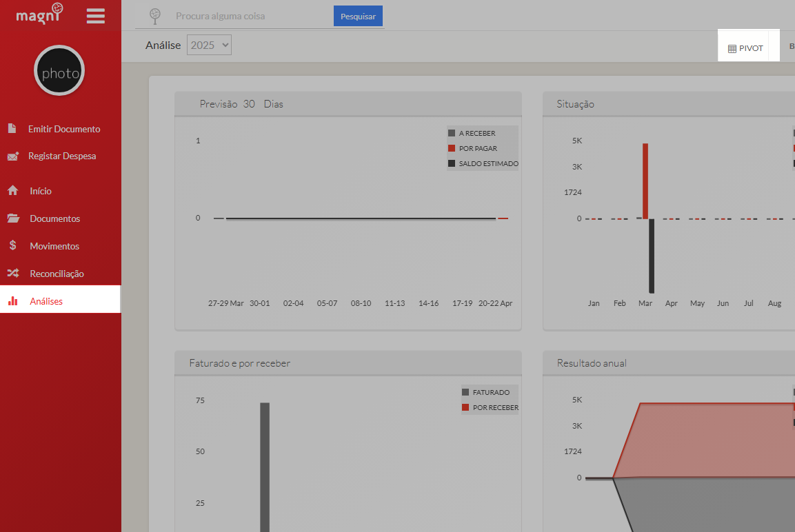Click the Documentos folder icon
Image resolution: width=795 pixels, height=532 pixels.
(x=13, y=218)
